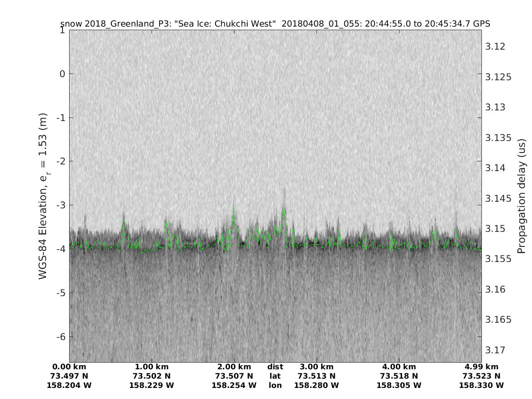Click the "73.513 N" latitude label
Screen dimensions: 532x399
click(317, 376)
